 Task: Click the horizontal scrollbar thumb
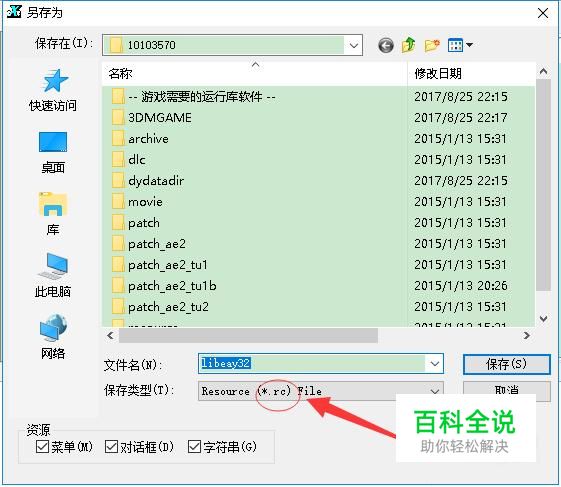(248, 335)
